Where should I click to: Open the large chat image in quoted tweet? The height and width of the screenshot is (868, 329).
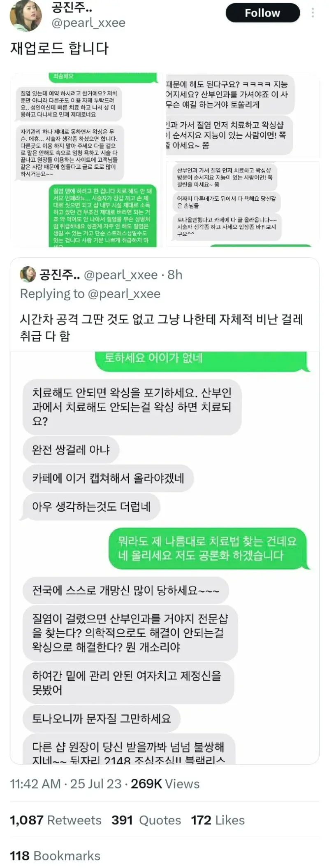(x=164, y=558)
